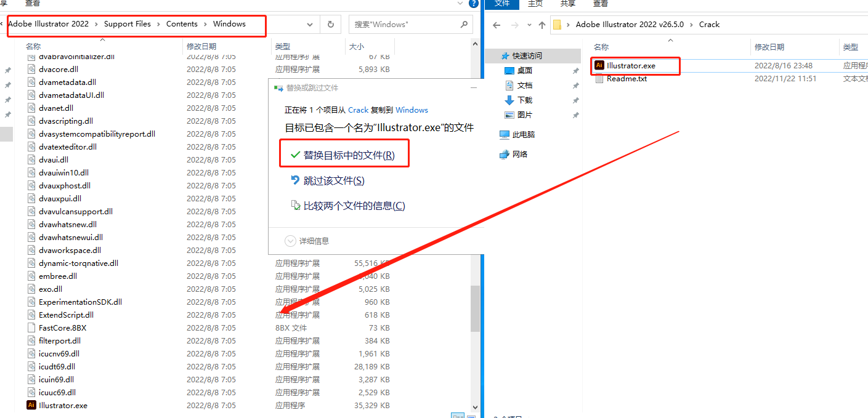868x418 pixels.
Task: Click in the 搜索"Windows" search field
Action: pos(404,25)
